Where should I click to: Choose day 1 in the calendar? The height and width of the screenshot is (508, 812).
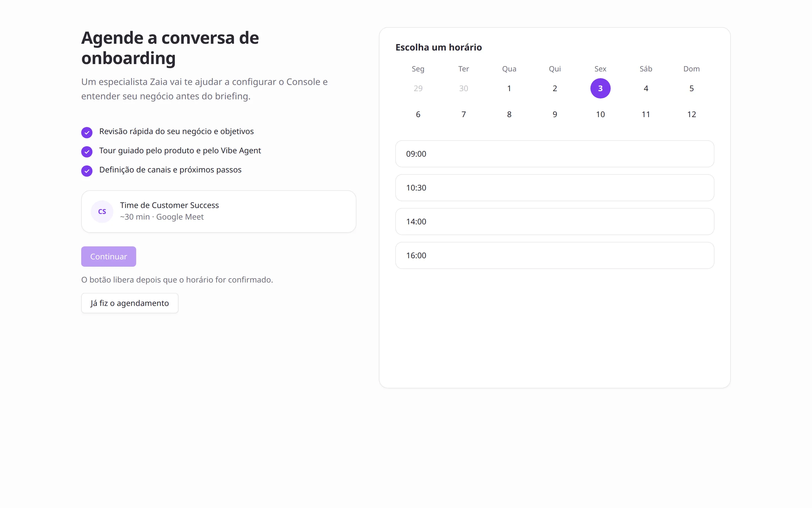pos(509,88)
